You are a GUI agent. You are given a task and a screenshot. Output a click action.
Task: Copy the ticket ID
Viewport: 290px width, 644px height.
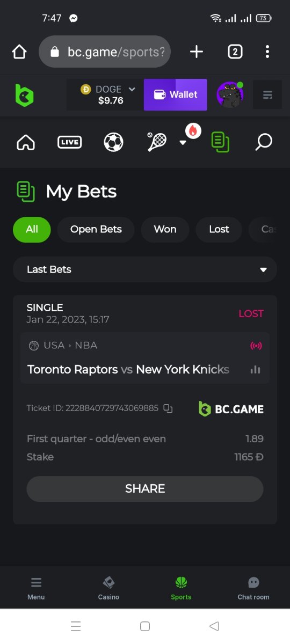click(x=168, y=408)
